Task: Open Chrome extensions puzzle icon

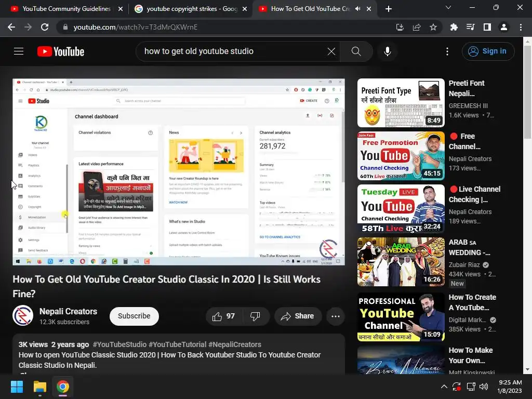Action: (x=454, y=27)
